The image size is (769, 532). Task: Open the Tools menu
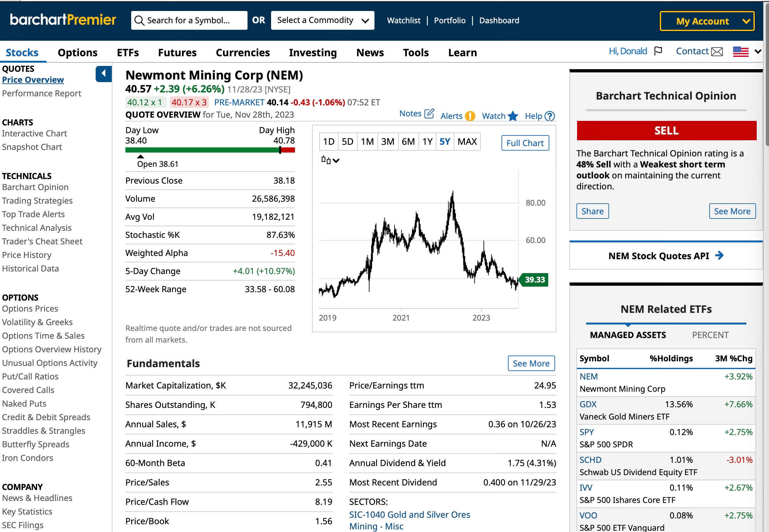coord(416,52)
